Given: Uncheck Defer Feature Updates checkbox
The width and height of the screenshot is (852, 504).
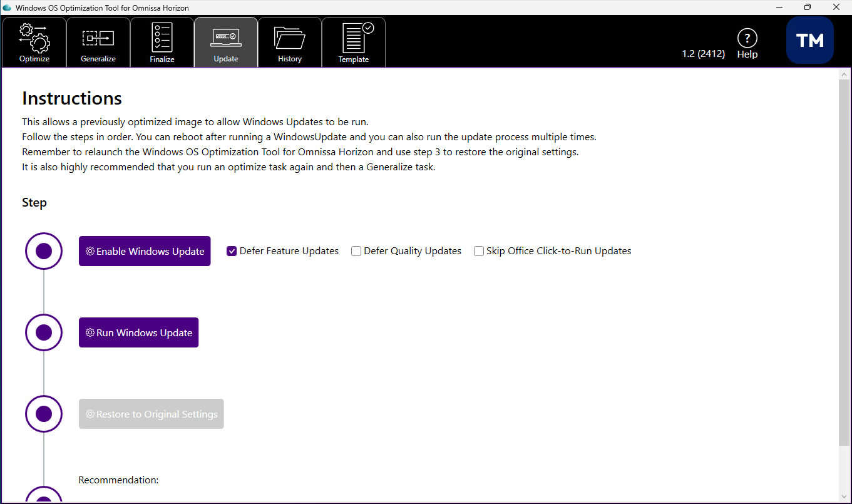Looking at the screenshot, I should 232,251.
